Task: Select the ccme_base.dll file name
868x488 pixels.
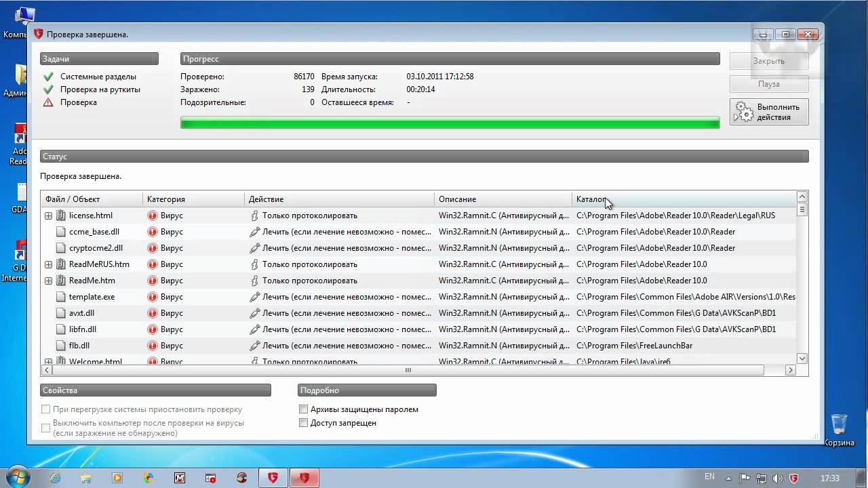Action: pos(94,232)
